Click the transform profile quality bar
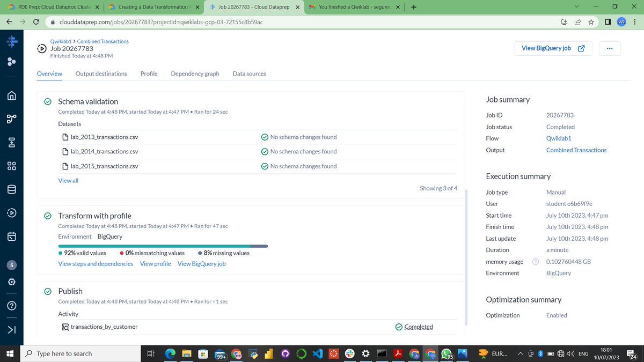The width and height of the screenshot is (644, 362). click(x=163, y=246)
